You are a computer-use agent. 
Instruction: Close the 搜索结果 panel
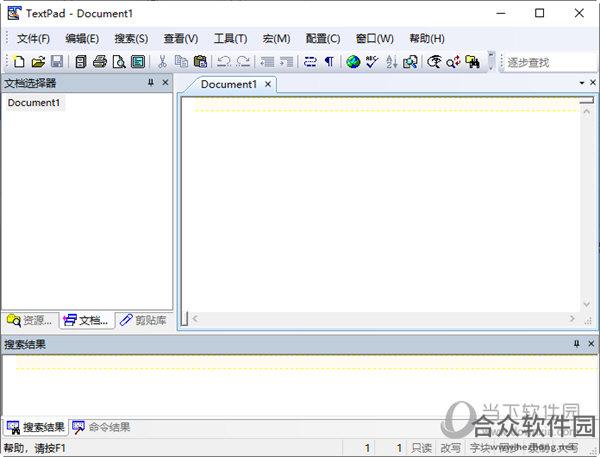pyautogui.click(x=591, y=344)
